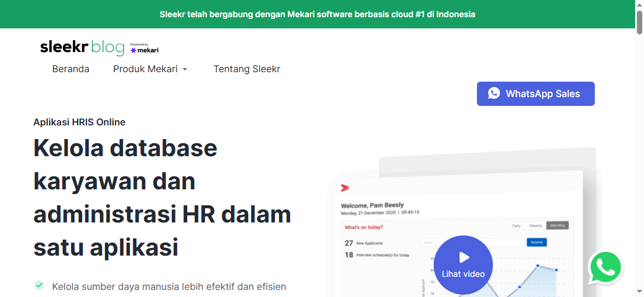Image resolution: width=644 pixels, height=297 pixels.
Task: Go to Beranda menu item
Action: tap(71, 69)
